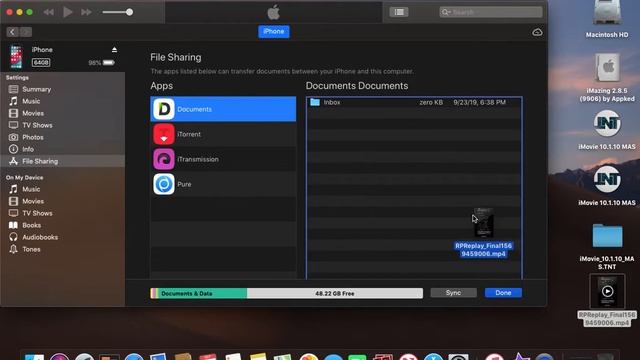Click the fast-forward next track button
This screenshot has width=640, height=360.
tap(86, 12)
